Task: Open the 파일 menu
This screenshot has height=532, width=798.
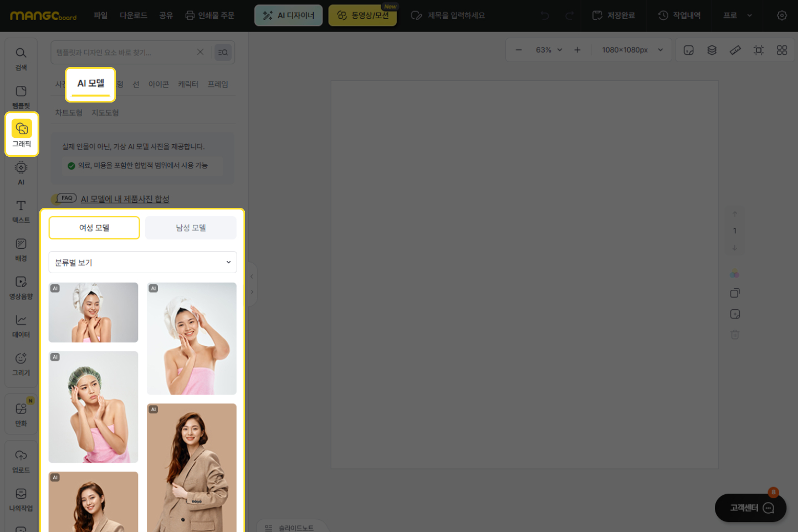Action: tap(100, 16)
